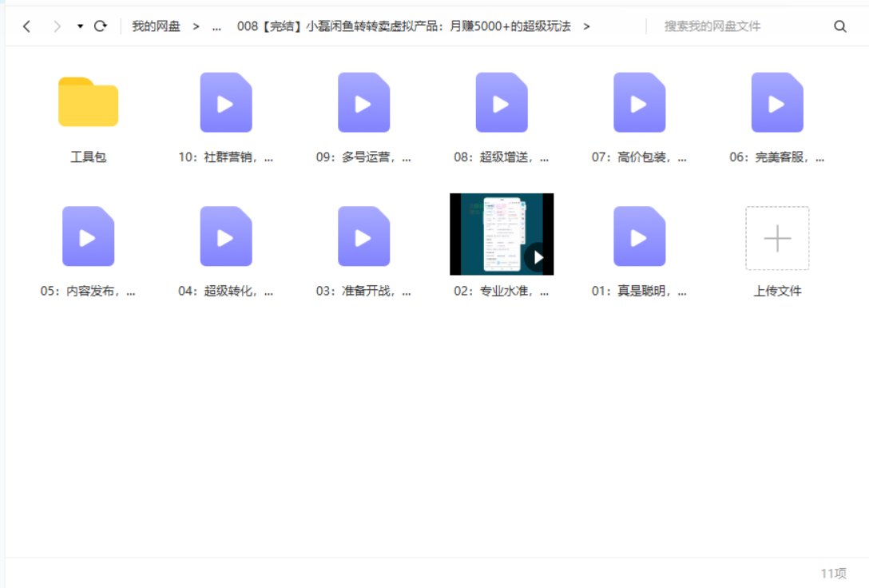The image size is (869, 588).
Task: Expand the chevron after 我的网盘
Action: (196, 26)
